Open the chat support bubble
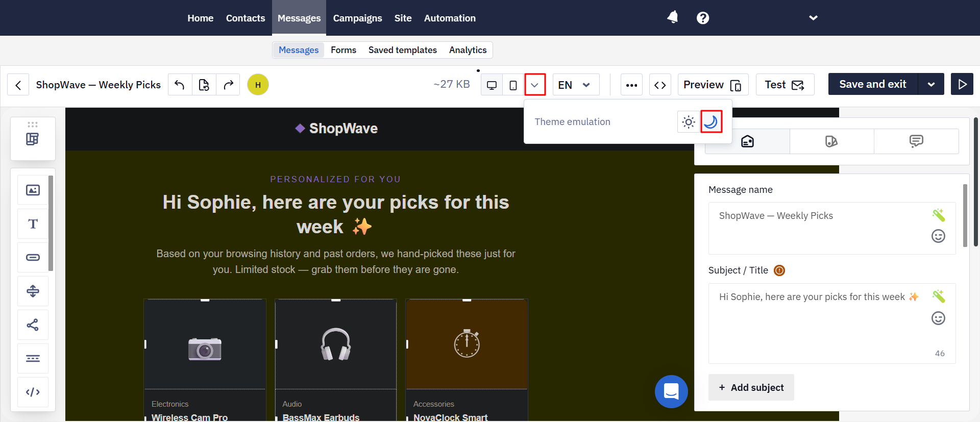 point(671,391)
